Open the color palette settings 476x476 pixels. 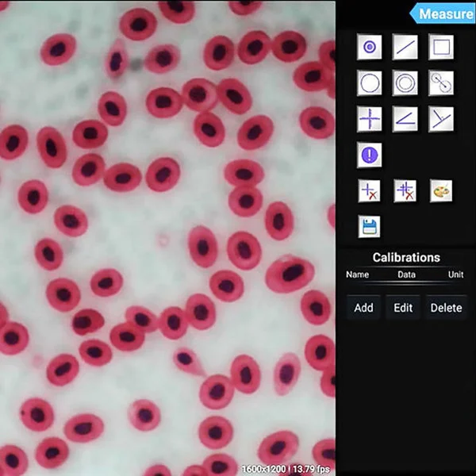tap(440, 190)
